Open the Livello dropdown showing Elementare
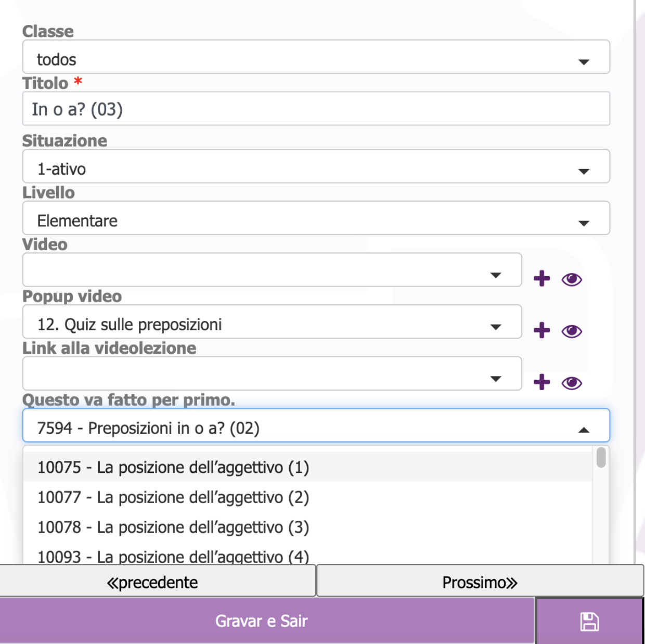 (x=316, y=218)
